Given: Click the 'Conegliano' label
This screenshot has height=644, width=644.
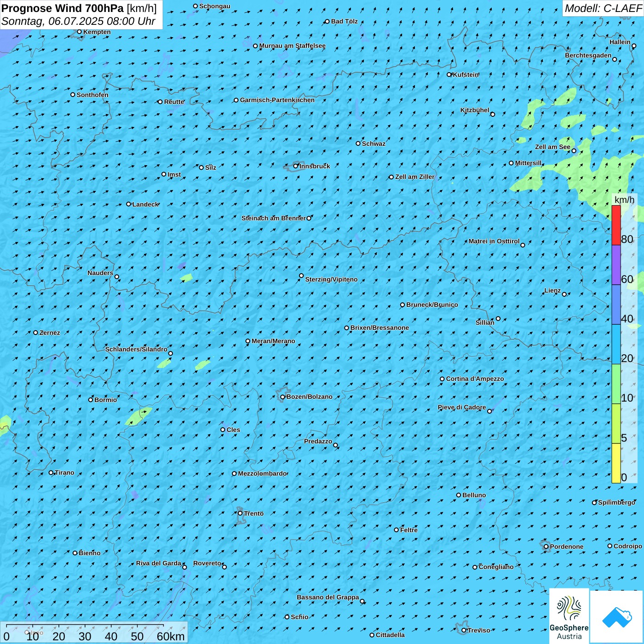Looking at the screenshot, I should [x=496, y=567].
